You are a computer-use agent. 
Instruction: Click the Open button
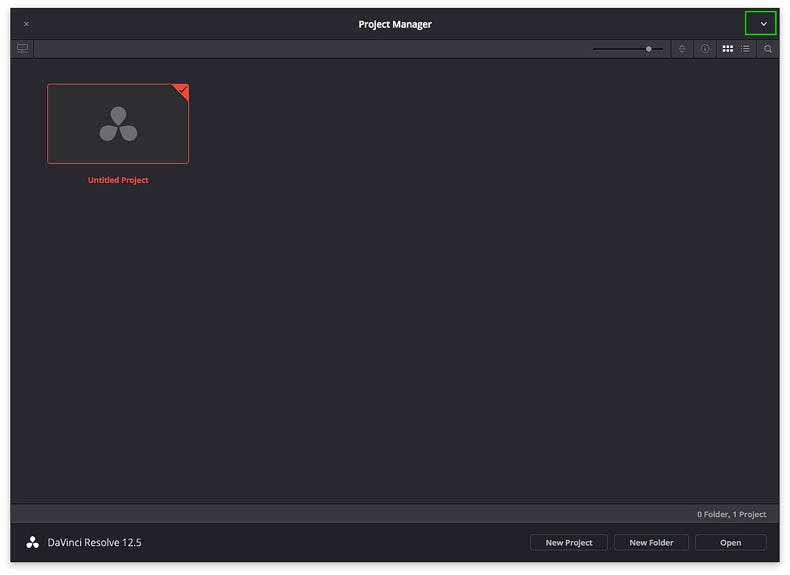pos(731,543)
